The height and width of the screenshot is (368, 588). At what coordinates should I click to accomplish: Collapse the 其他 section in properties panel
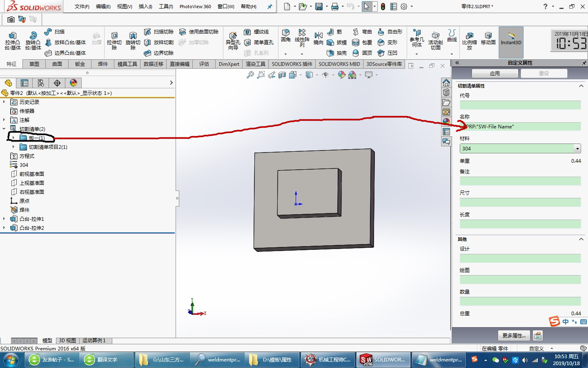coord(581,239)
